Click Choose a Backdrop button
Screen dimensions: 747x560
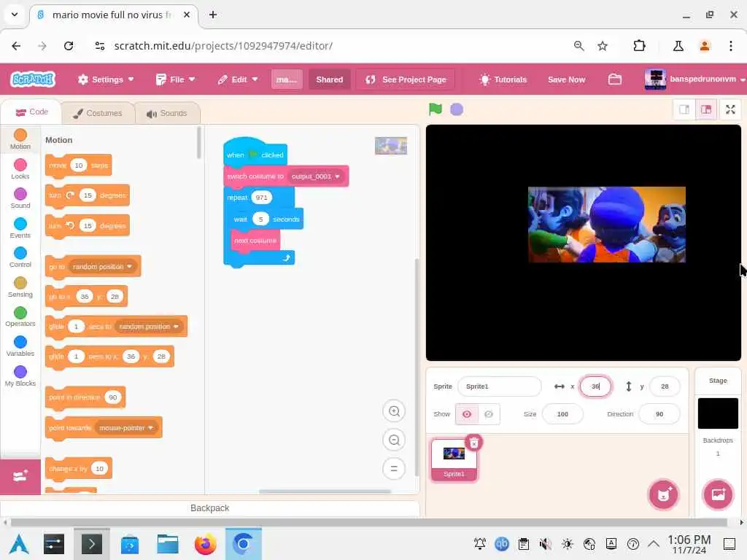(718, 494)
